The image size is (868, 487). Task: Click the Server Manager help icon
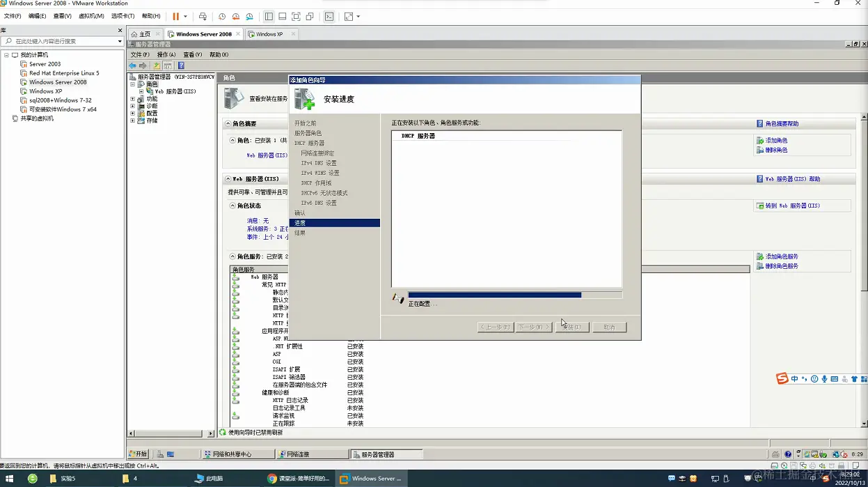pos(181,65)
